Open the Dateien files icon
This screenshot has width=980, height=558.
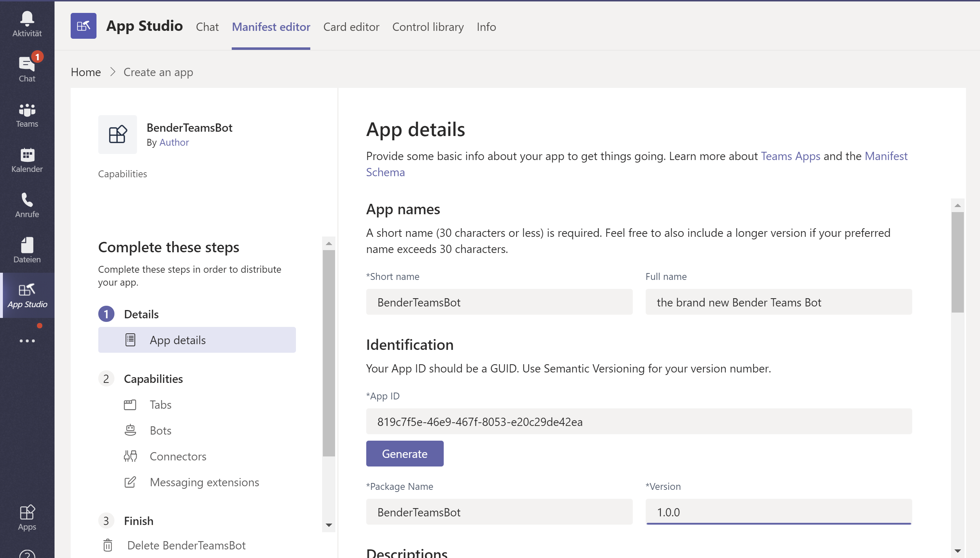[27, 250]
